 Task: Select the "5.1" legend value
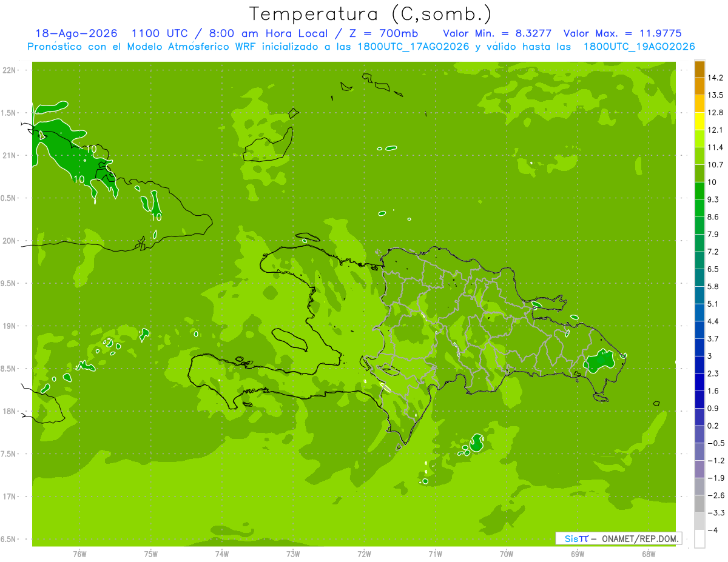pyautogui.click(x=713, y=304)
